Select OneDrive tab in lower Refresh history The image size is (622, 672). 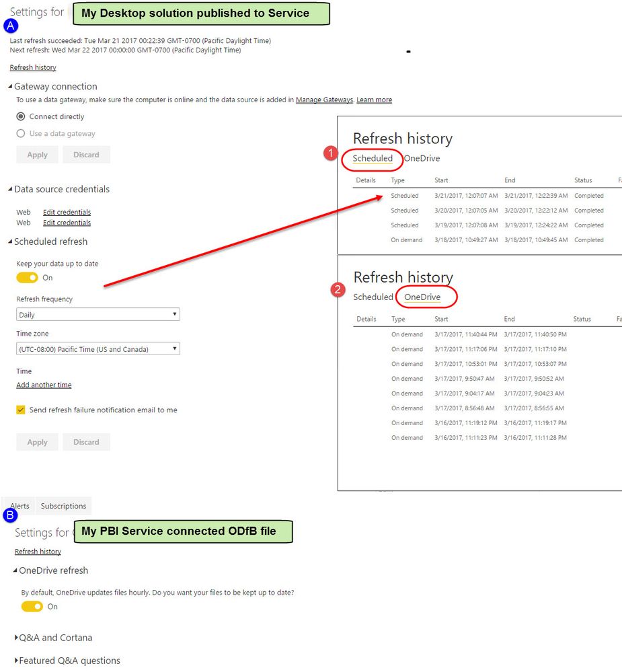pyautogui.click(x=422, y=297)
